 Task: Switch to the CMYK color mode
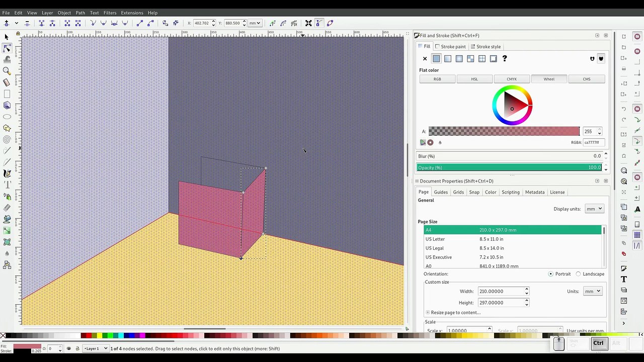tap(512, 79)
